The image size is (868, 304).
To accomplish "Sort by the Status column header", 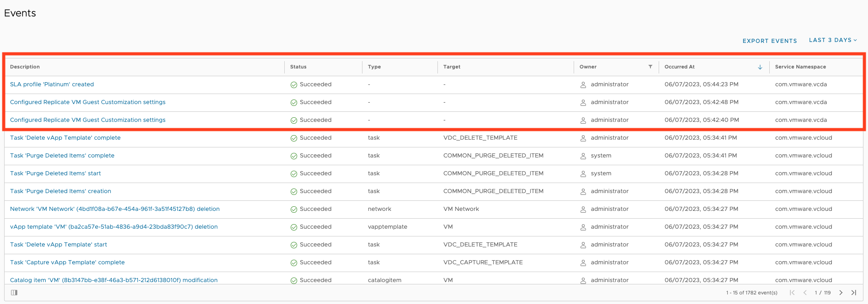I will (x=298, y=67).
